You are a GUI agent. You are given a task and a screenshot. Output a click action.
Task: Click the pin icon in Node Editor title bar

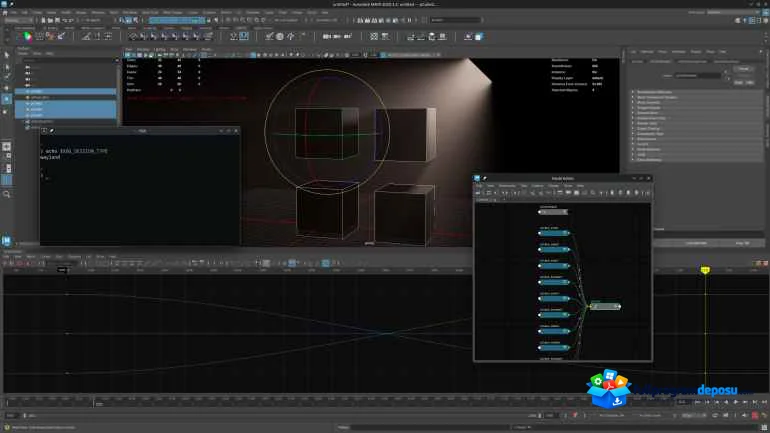(485, 178)
